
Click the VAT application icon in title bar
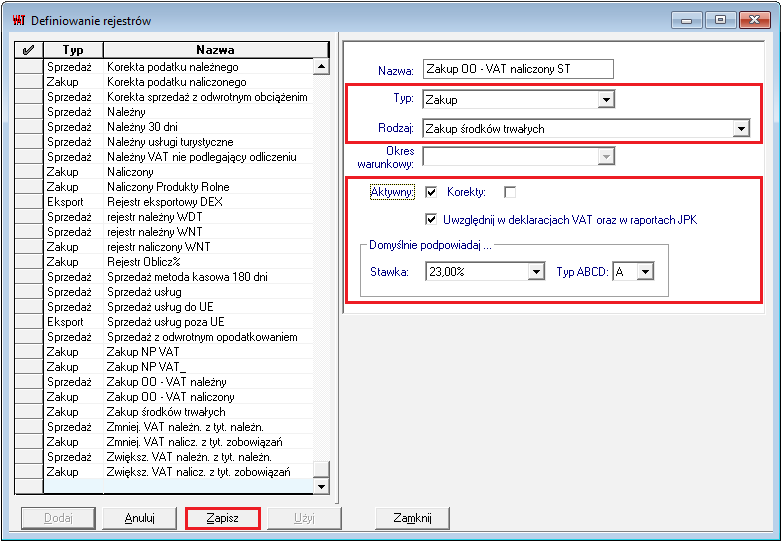tap(19, 20)
